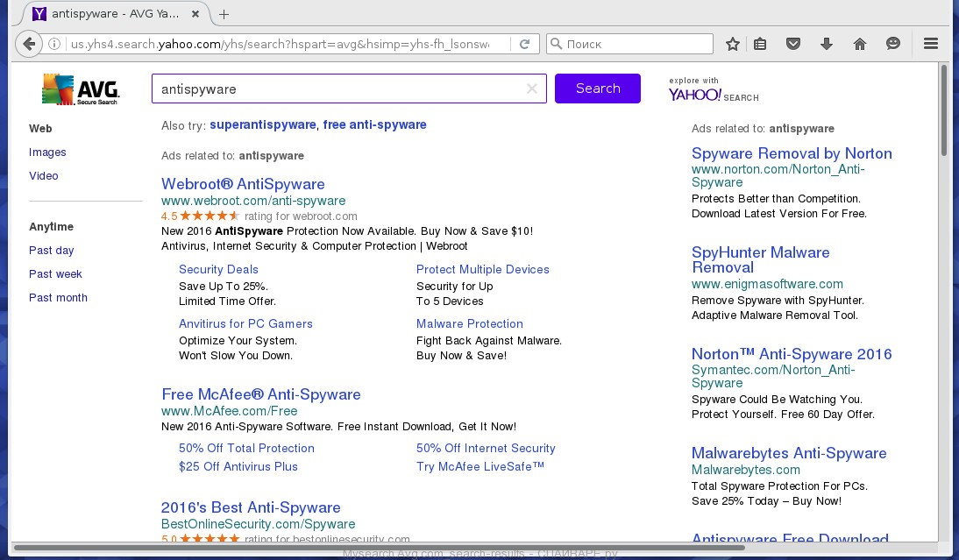The image size is (959, 560).
Task: Filter results to Past month
Action: (58, 298)
